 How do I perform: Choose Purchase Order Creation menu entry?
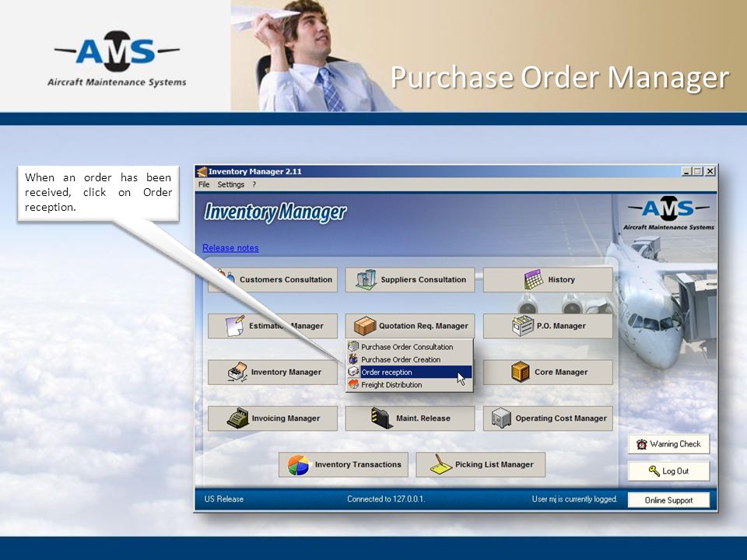pos(409,359)
